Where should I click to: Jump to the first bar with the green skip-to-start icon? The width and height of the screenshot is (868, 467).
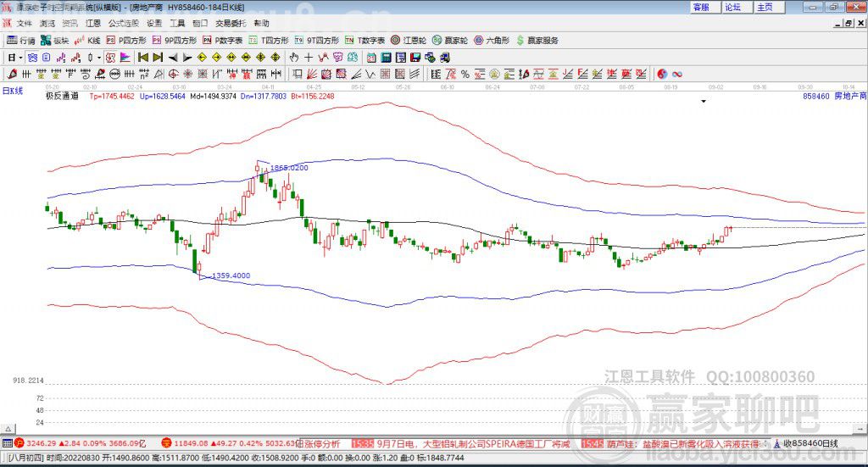pos(143,58)
